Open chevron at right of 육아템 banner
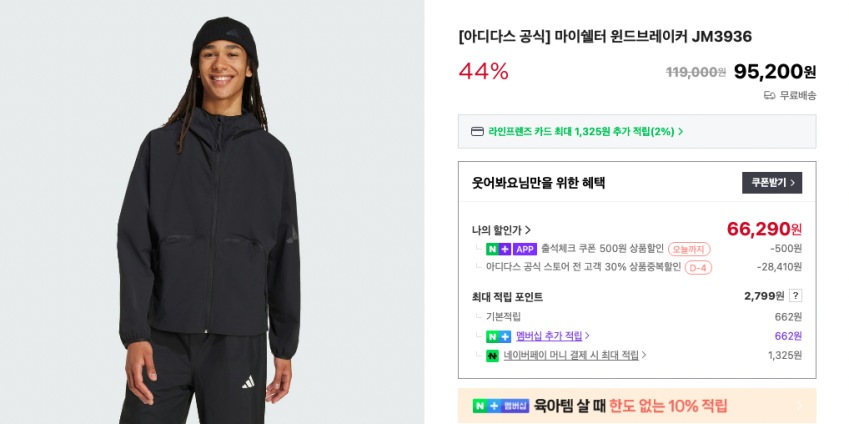This screenshot has height=424, width=849. [801, 406]
